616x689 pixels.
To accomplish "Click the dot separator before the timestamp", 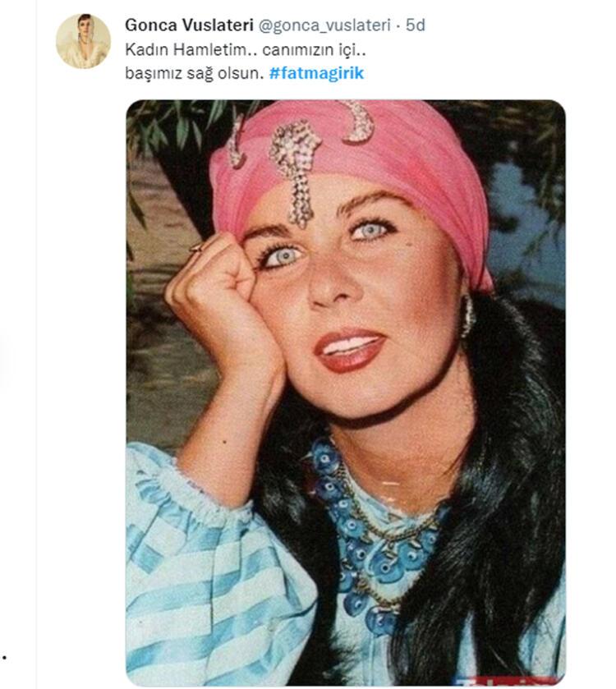I will click(398, 25).
